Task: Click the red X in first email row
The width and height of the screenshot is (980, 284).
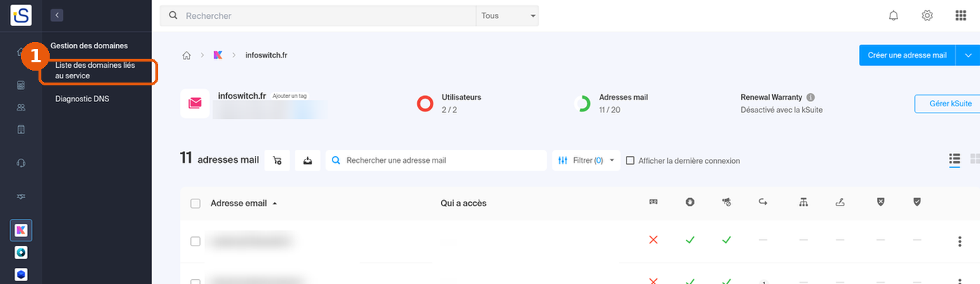Action: (x=654, y=240)
